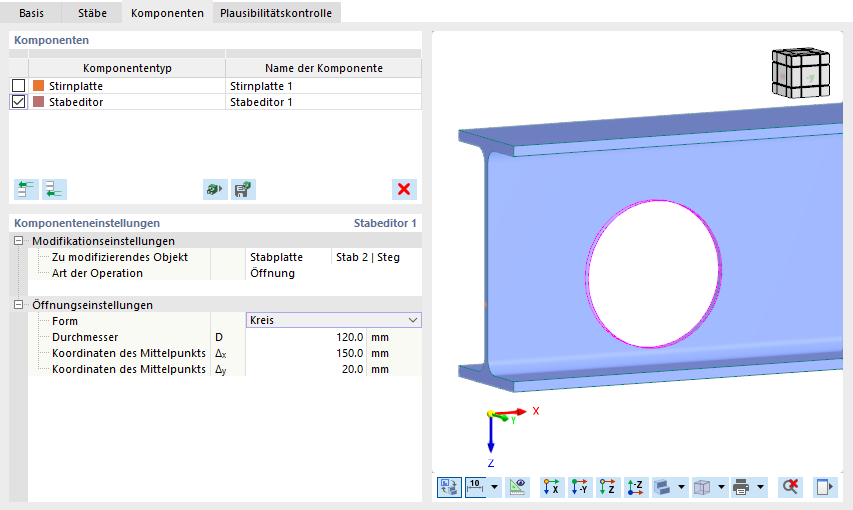The image size is (853, 510).
Task: Click the transparent wireframe cube icon
Action: point(702,487)
